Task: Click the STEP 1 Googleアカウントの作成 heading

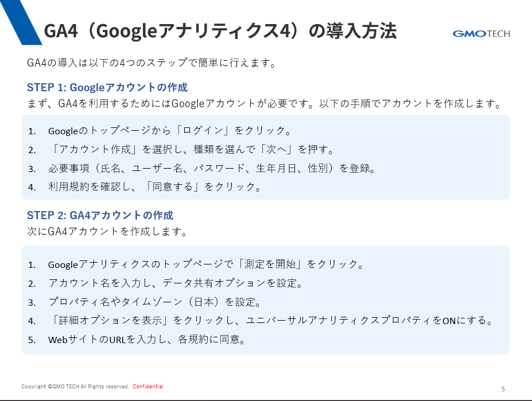Action: [107, 87]
